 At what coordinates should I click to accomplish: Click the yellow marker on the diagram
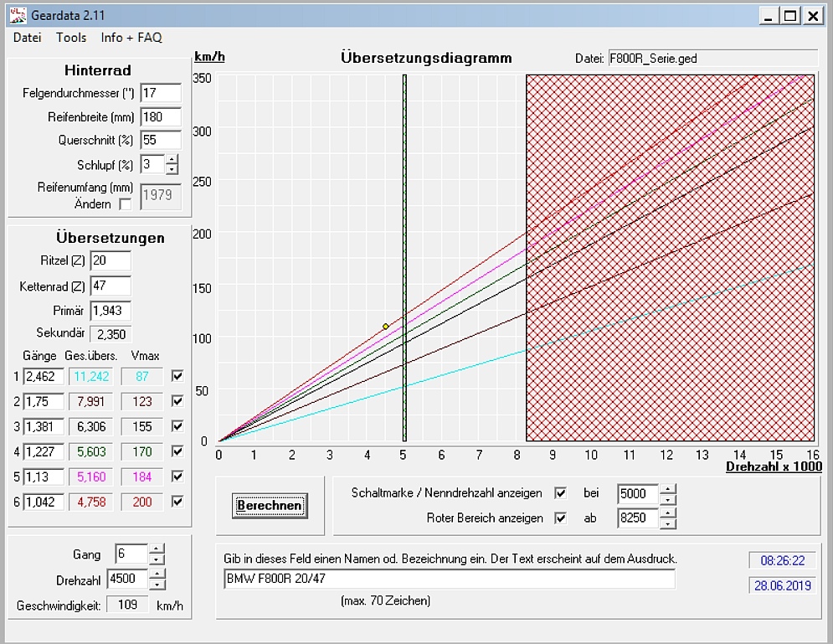coord(385,327)
